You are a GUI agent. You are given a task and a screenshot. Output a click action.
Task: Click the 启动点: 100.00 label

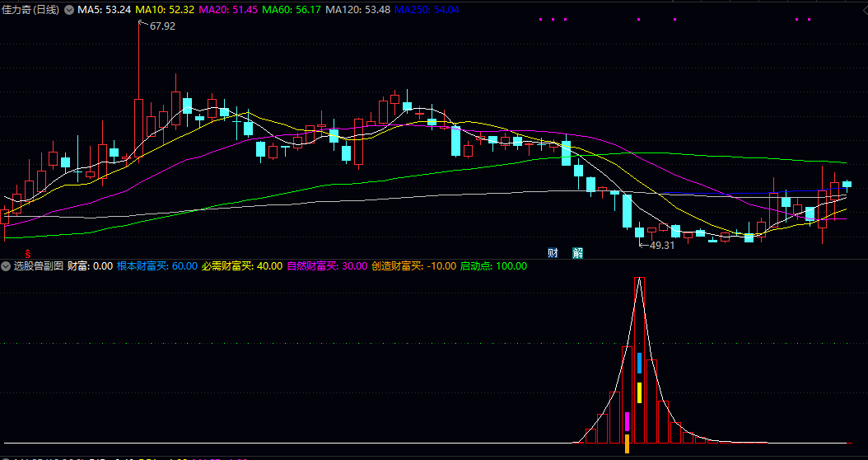point(494,266)
